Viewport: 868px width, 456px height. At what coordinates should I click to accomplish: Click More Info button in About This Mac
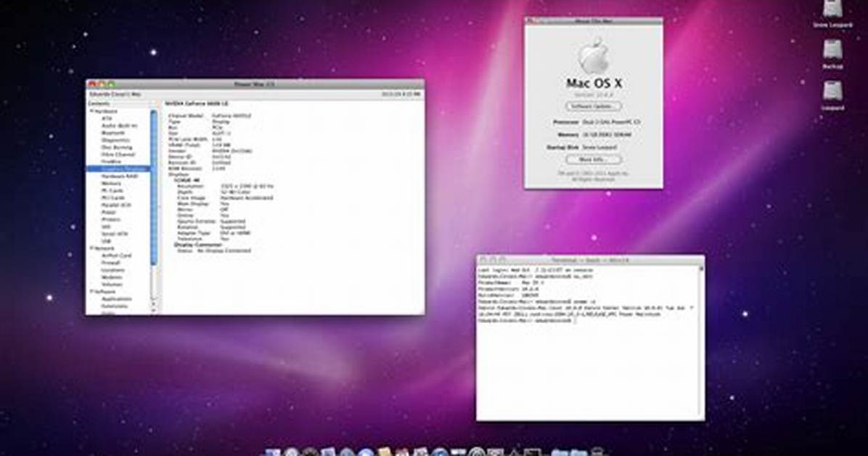coord(593,159)
